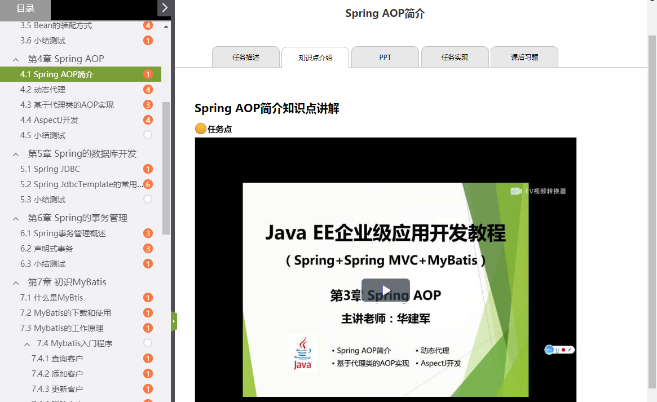Screen dimensions: 657x402
Task: Collapse the 第5章 Spring的数据库开发 chapter
Action: tap(16, 154)
